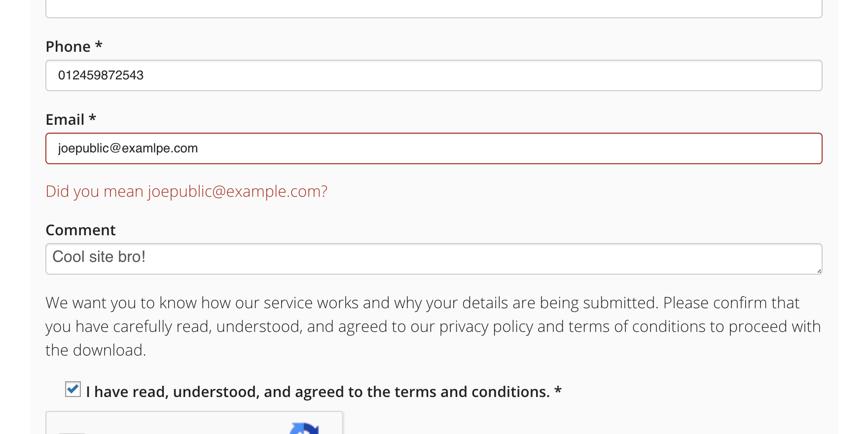This screenshot has width=868, height=434.
Task: Click the Comment box resize handle
Action: pyautogui.click(x=819, y=271)
